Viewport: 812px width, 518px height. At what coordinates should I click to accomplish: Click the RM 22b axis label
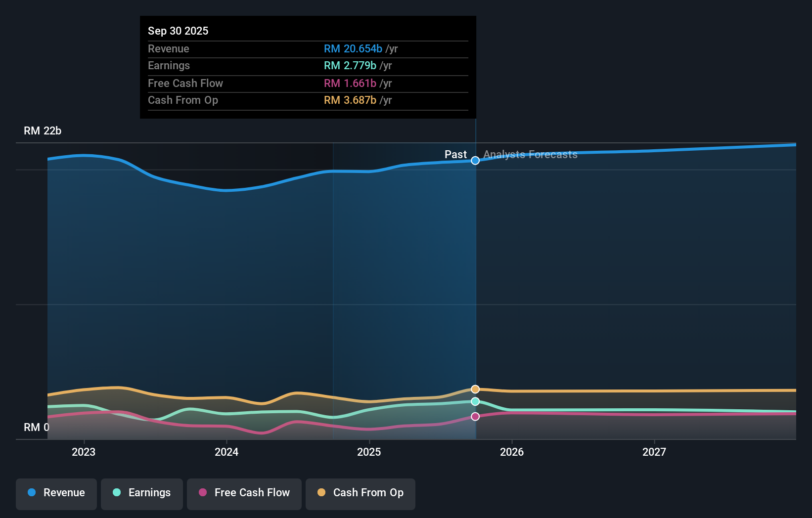tap(42, 131)
